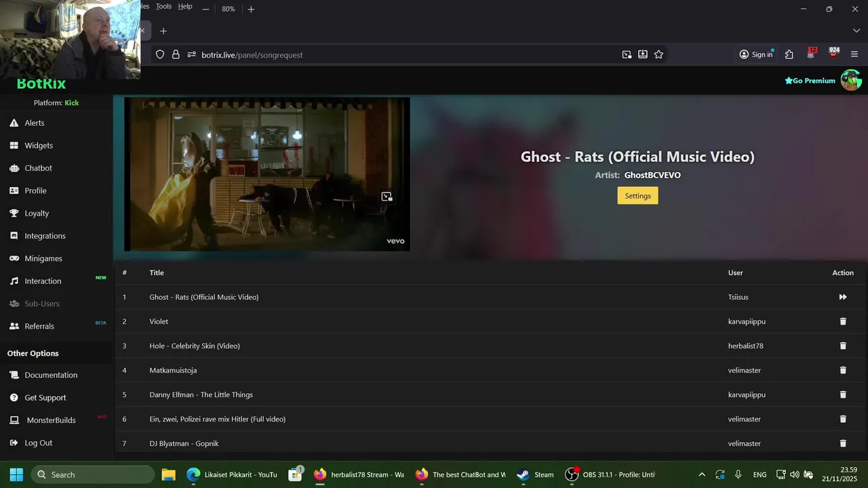
Task: Delete the Matkamuistoja song request
Action: 843,370
